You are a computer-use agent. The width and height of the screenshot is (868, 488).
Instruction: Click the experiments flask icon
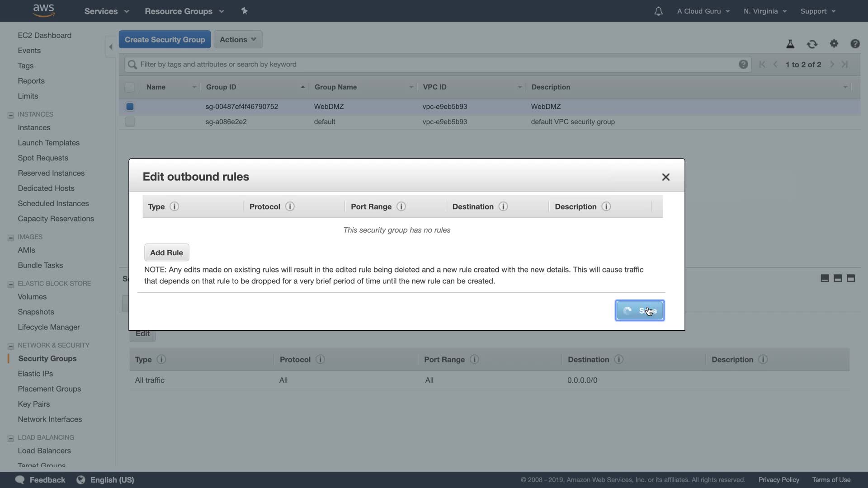pos(790,44)
